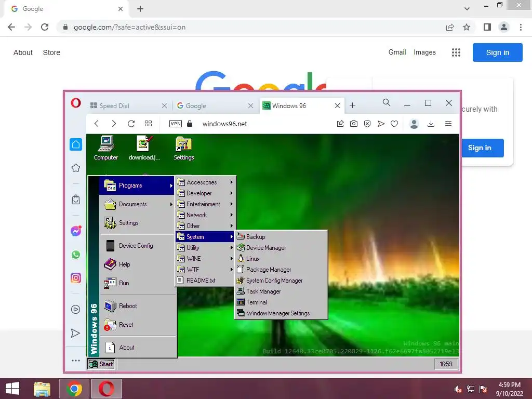
Task: Expand the Network submenu
Action: click(x=205, y=215)
